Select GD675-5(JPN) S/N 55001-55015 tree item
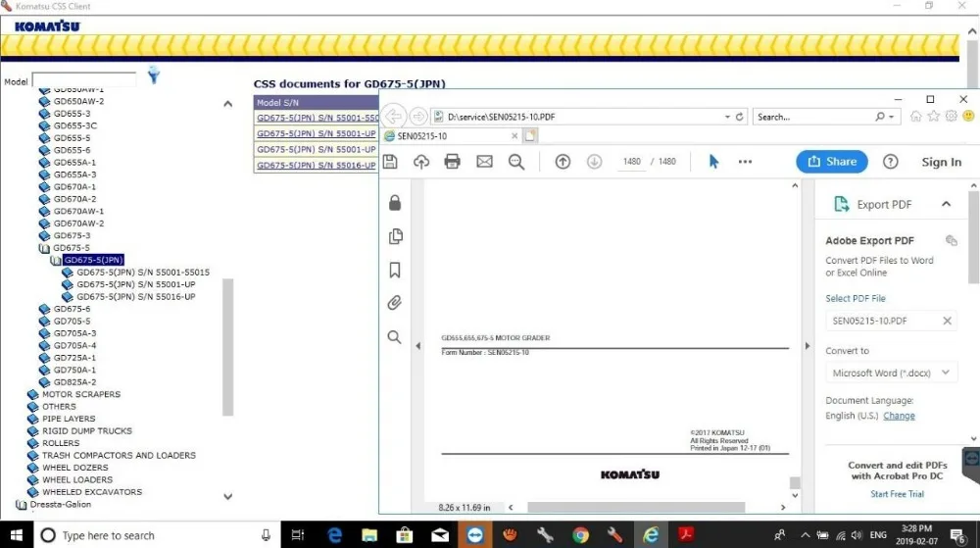Screen dimensions: 980x548 tap(143, 273)
